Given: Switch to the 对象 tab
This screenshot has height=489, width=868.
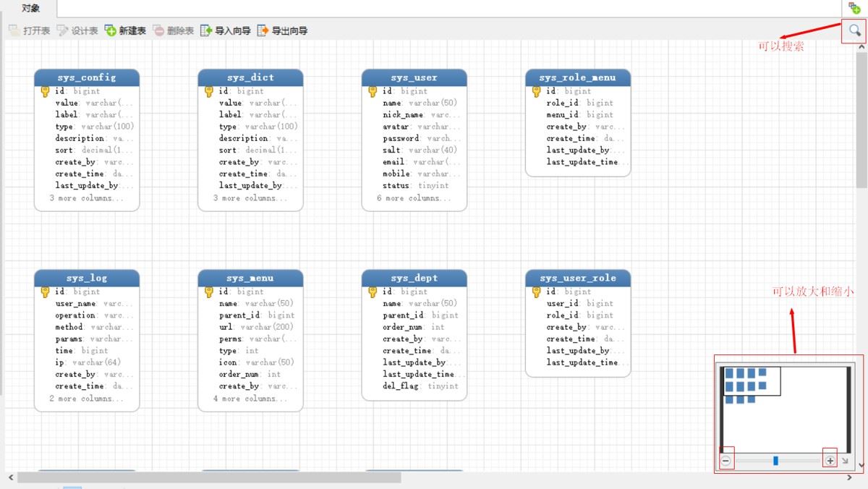Looking at the screenshot, I should 30,9.
